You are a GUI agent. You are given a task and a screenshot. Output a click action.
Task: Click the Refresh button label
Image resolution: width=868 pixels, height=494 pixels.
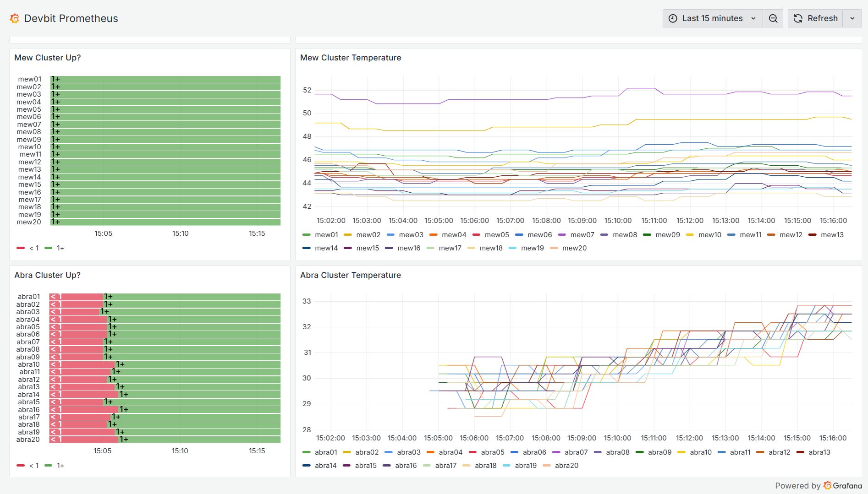[822, 18]
